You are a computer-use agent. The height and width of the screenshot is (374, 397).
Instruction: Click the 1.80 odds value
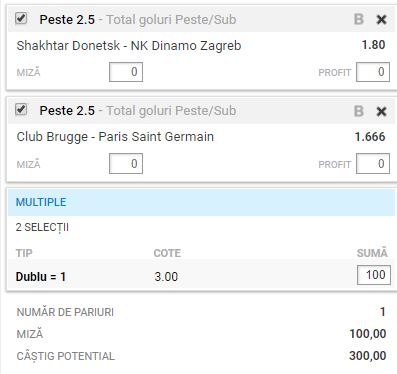374,45
